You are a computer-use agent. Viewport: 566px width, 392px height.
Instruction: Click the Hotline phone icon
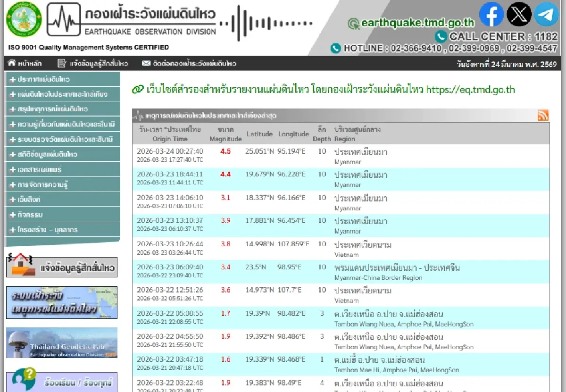point(336,48)
